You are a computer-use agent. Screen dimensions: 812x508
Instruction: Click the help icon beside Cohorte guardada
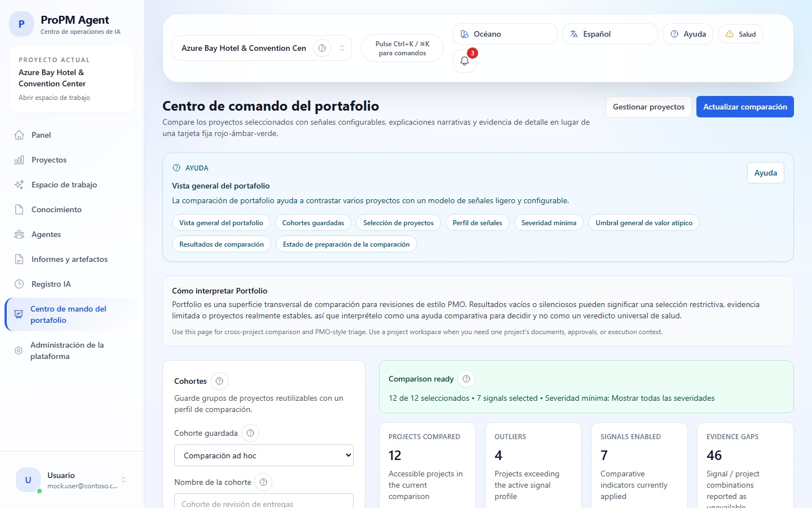click(250, 433)
